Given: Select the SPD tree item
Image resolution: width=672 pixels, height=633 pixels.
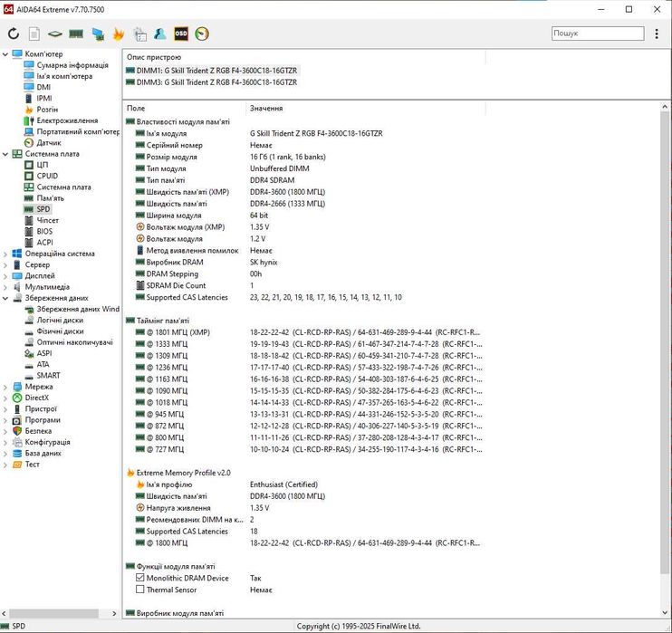Looking at the screenshot, I should pos(43,209).
